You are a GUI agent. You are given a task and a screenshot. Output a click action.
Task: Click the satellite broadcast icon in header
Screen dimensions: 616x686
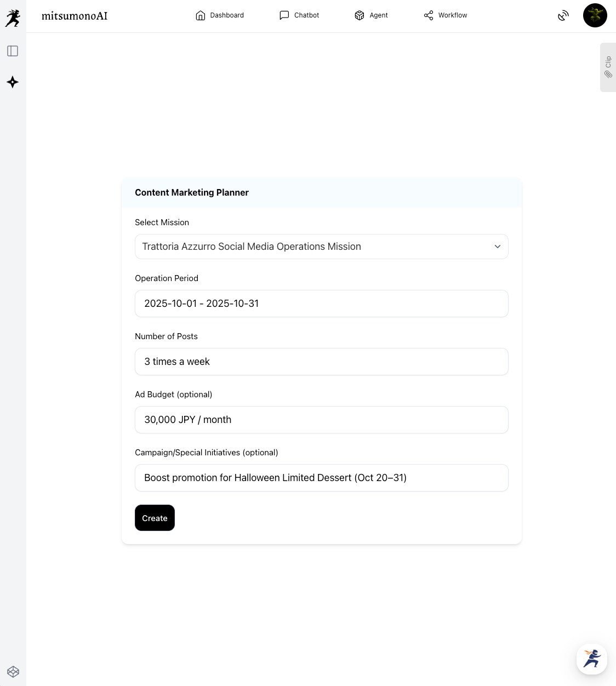click(x=563, y=15)
